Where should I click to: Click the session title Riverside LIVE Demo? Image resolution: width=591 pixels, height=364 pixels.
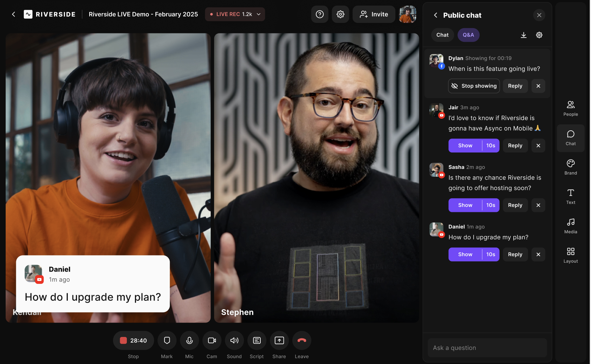(x=143, y=14)
